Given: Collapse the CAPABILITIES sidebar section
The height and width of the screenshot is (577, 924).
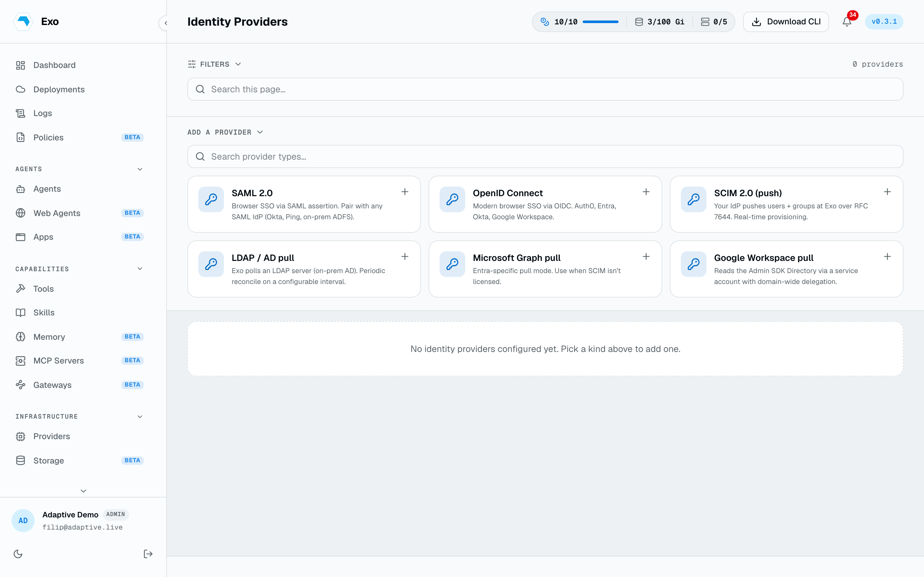Looking at the screenshot, I should (140, 269).
